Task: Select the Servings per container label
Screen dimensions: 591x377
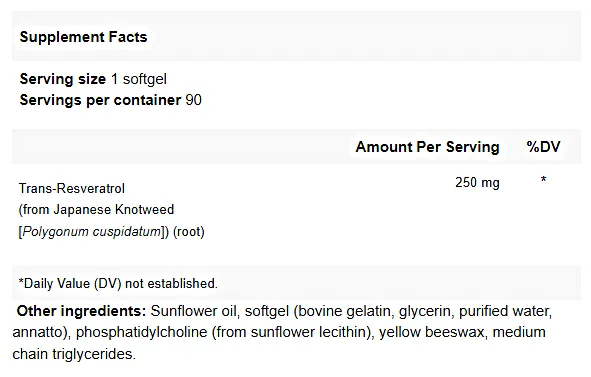Action: [x=100, y=100]
